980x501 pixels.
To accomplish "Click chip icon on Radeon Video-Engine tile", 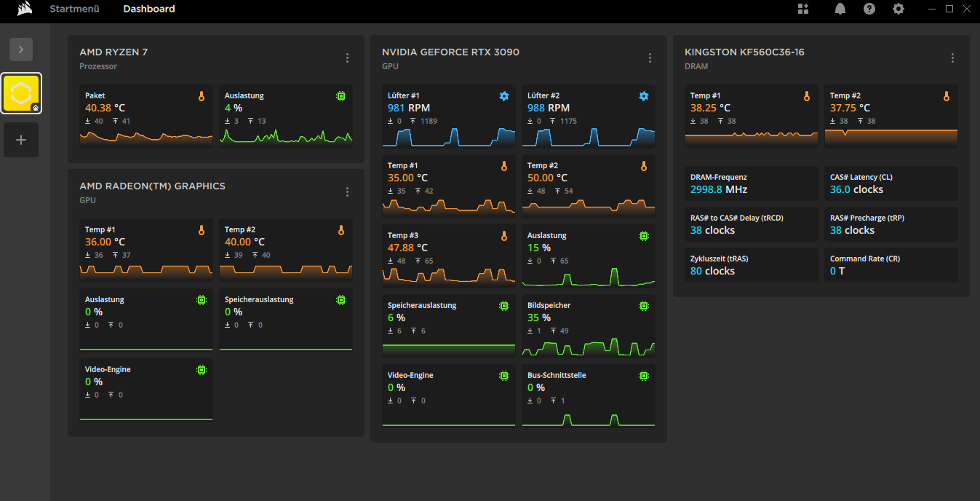I will [x=202, y=370].
